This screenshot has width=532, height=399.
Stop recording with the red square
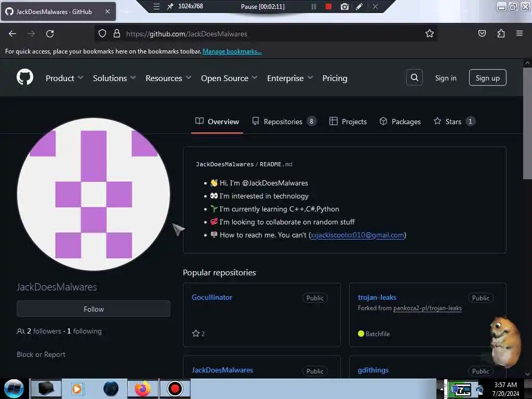click(x=328, y=6)
